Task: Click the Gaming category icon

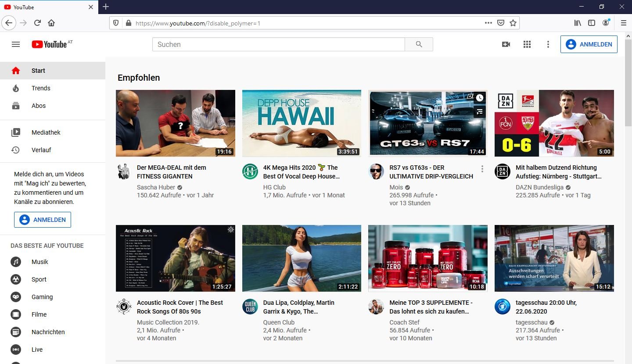Action: 16,297
